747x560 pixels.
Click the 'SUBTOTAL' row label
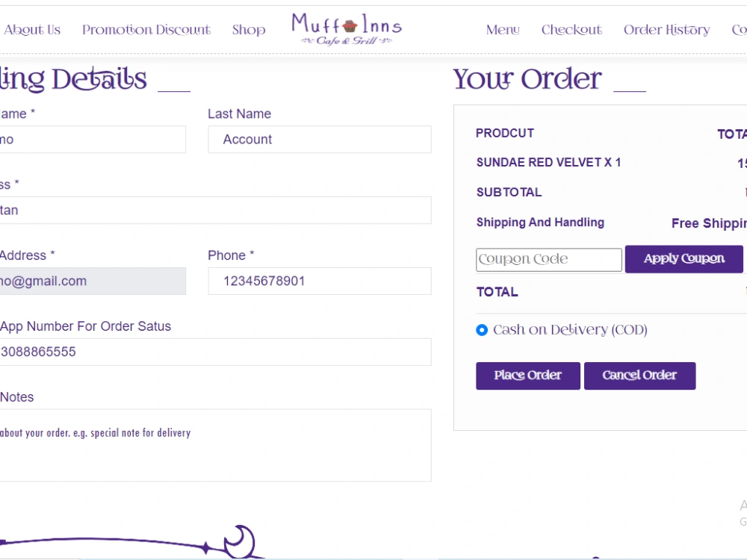[509, 193]
